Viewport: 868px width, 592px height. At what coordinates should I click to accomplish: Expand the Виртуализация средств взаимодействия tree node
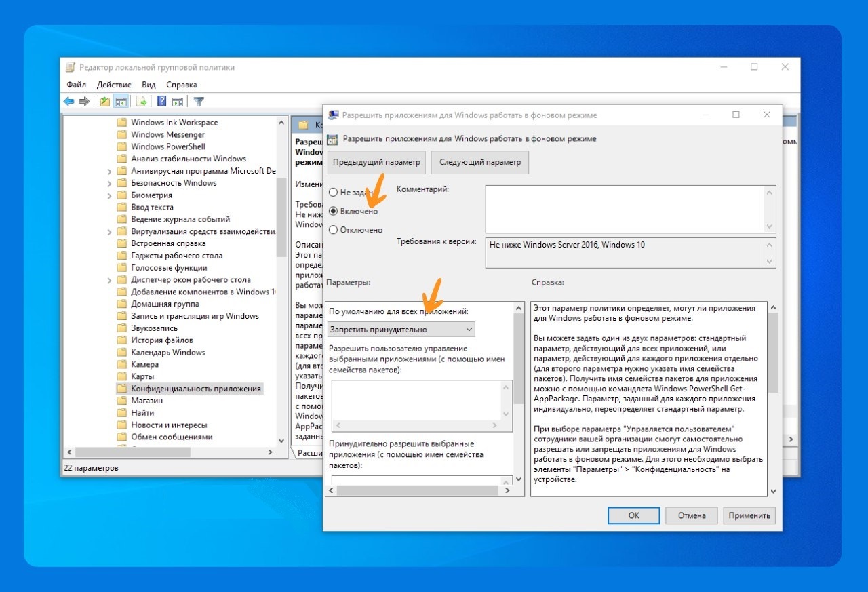(109, 231)
